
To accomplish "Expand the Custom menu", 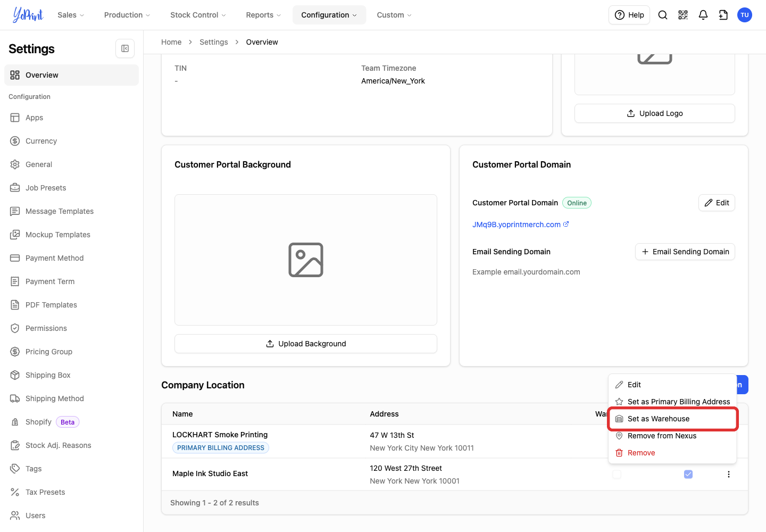I will point(394,15).
